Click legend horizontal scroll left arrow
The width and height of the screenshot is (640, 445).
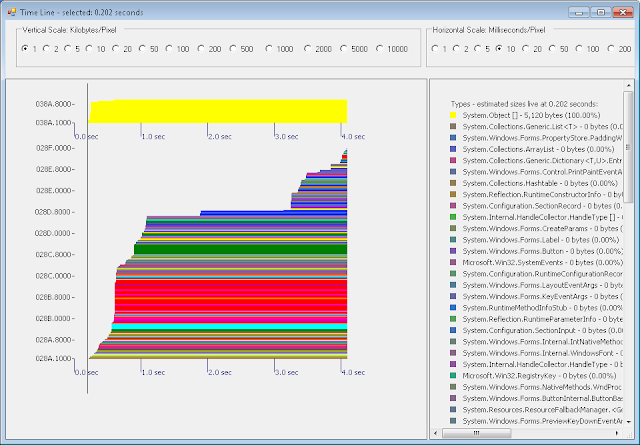[436, 433]
